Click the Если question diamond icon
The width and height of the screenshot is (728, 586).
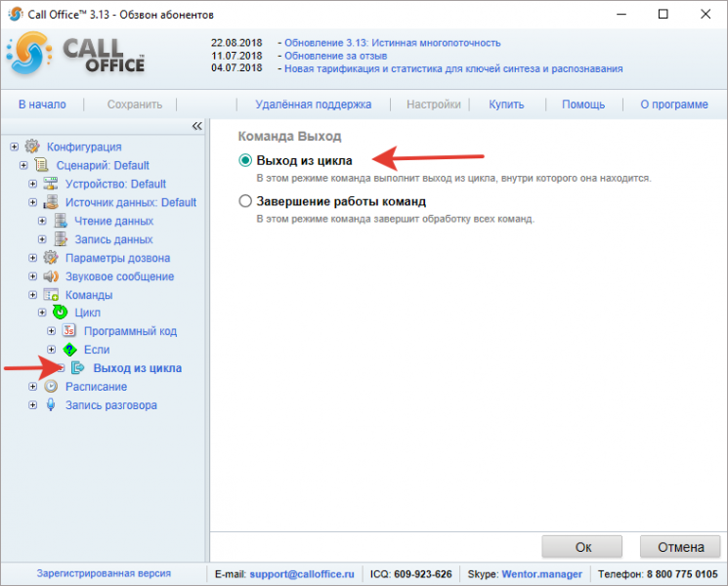(x=69, y=350)
